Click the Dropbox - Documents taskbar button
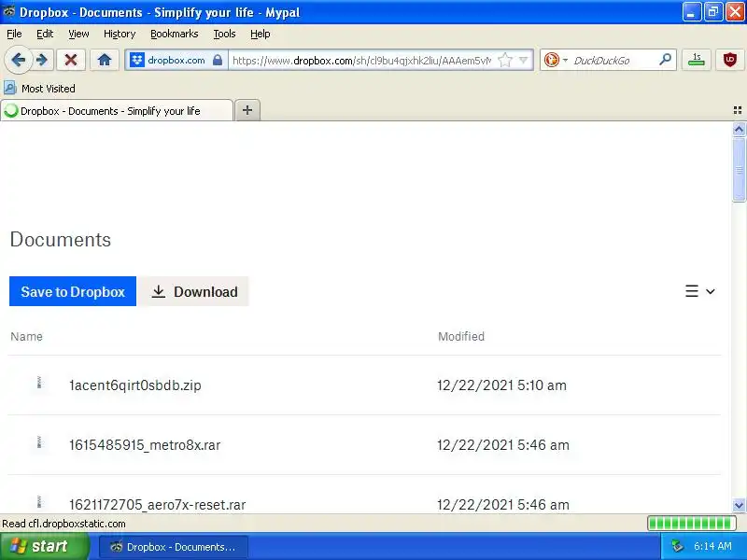The image size is (747, 560). coord(174,547)
